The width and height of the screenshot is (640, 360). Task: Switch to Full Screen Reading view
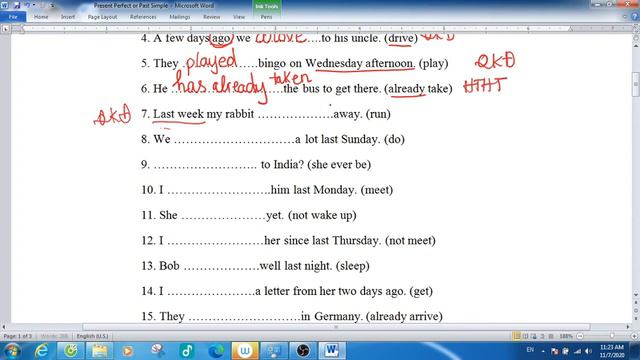525,336
